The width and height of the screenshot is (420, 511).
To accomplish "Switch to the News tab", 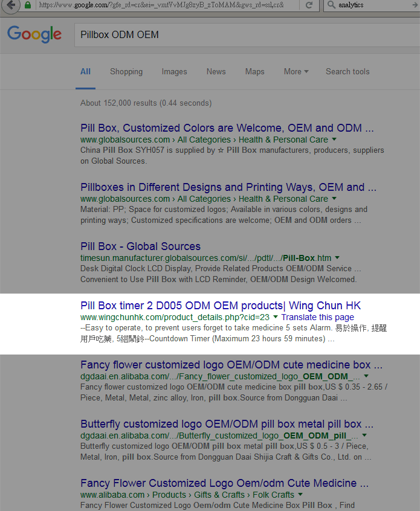I will 216,72.
